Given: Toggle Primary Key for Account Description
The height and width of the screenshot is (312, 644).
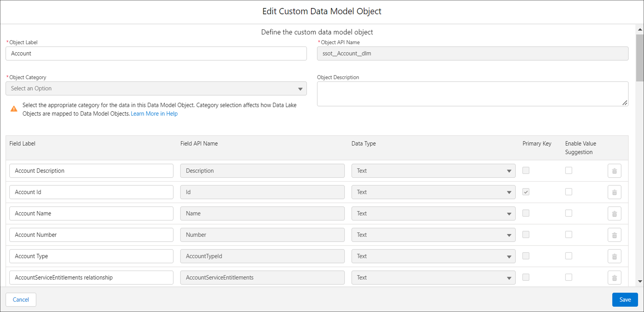Looking at the screenshot, I should coord(526,170).
